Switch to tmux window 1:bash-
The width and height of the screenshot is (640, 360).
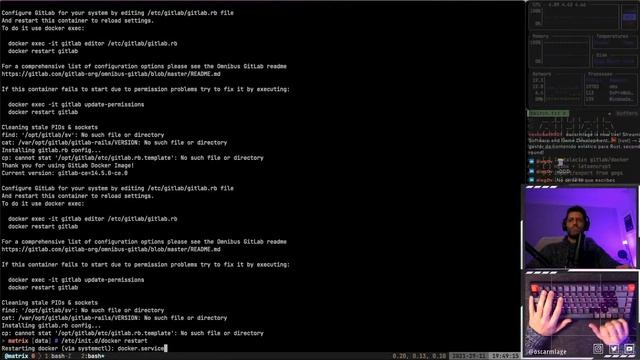[x=58, y=356]
